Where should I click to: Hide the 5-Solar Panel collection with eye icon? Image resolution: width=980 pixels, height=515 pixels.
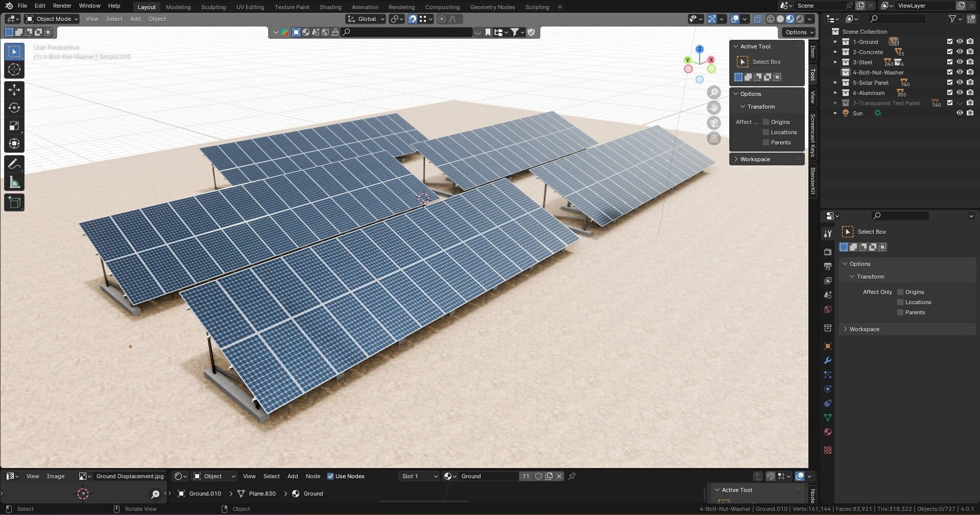[x=960, y=83]
